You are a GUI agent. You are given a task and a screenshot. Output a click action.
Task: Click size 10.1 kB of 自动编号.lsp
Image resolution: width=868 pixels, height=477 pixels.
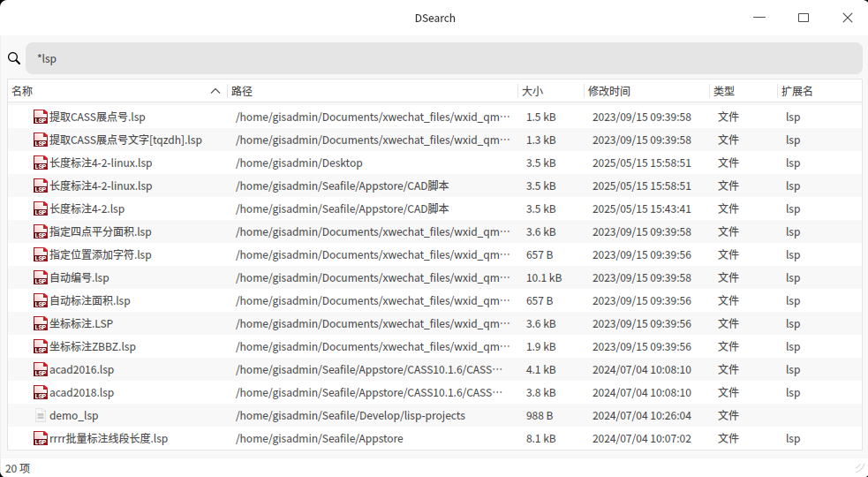(544, 278)
